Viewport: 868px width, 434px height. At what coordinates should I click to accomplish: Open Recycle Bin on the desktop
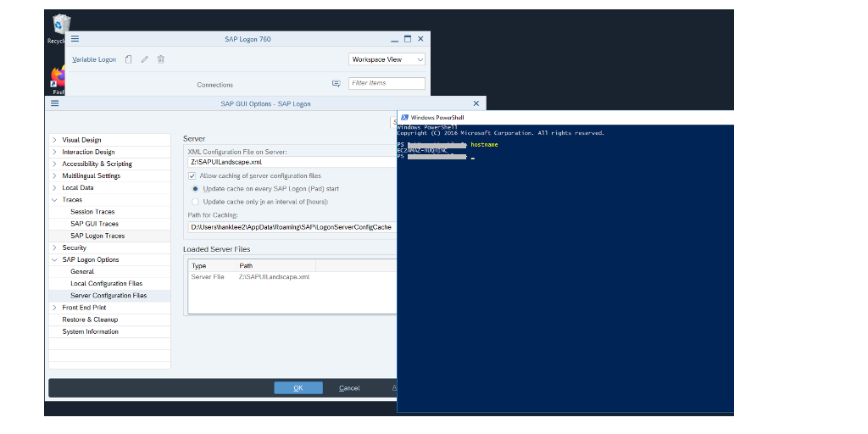[x=60, y=29]
